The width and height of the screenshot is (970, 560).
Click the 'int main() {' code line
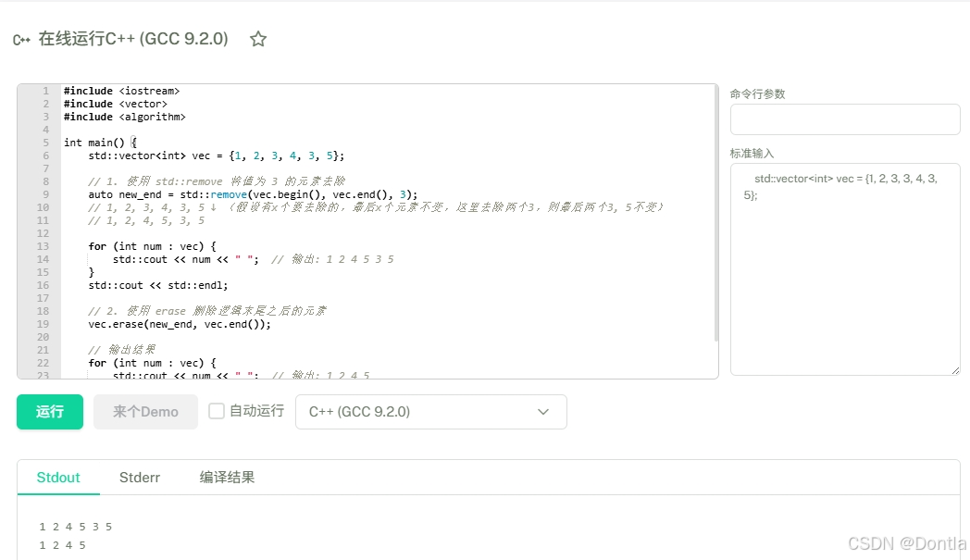(100, 143)
